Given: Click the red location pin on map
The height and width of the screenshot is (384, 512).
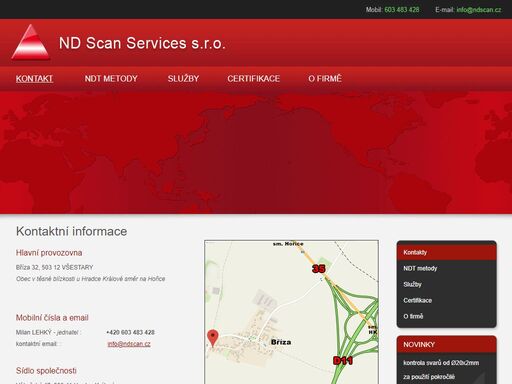Looking at the screenshot, I should point(213,338).
